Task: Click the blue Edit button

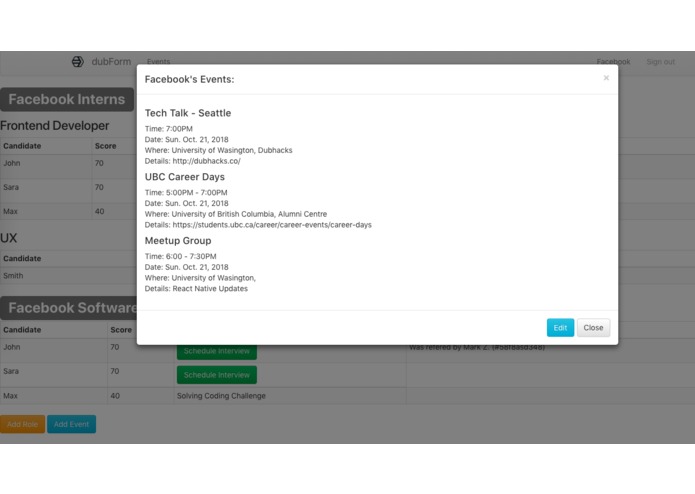Action: coord(560,327)
